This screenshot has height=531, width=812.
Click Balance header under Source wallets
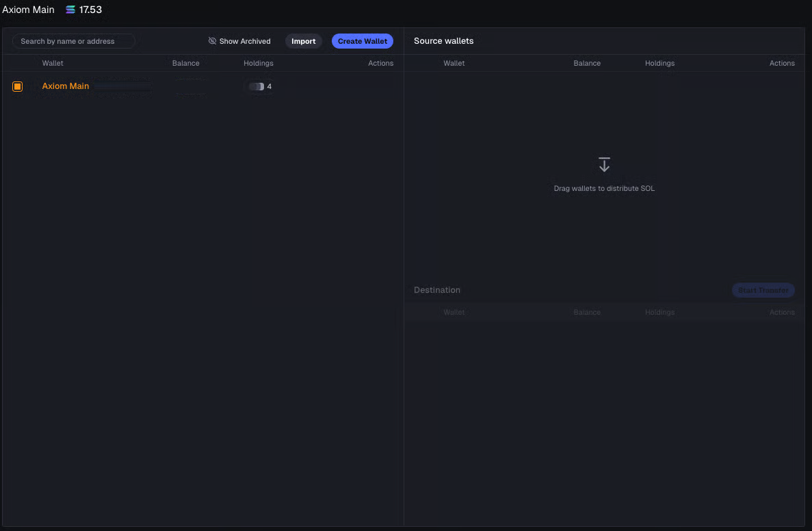pyautogui.click(x=587, y=63)
